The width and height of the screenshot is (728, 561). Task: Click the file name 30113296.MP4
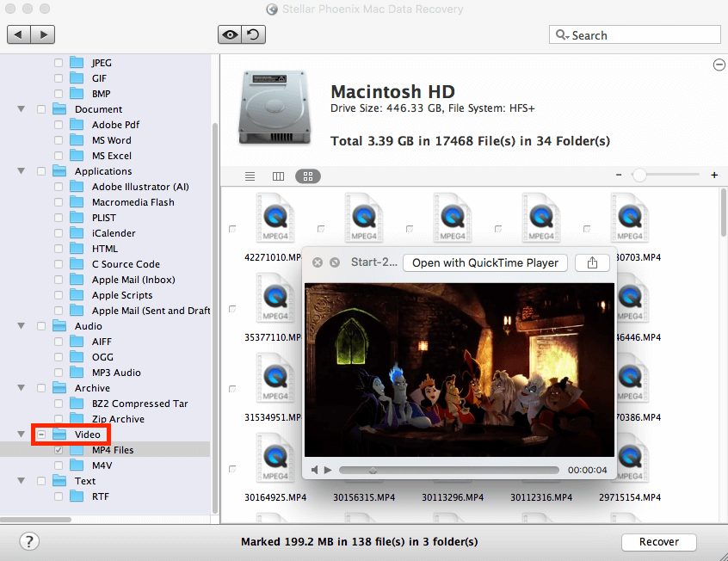pyautogui.click(x=453, y=497)
